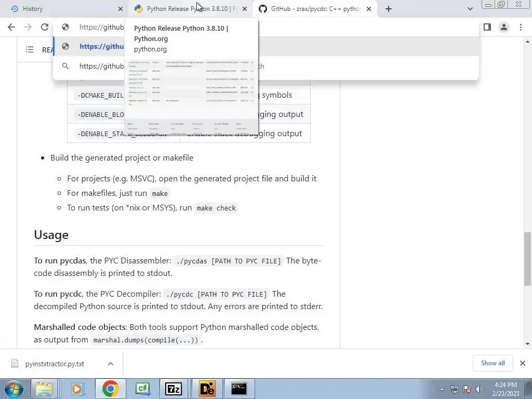The height and width of the screenshot is (399, 532).
Task: Open the command prompt taskbar icon
Action: [x=239, y=389]
